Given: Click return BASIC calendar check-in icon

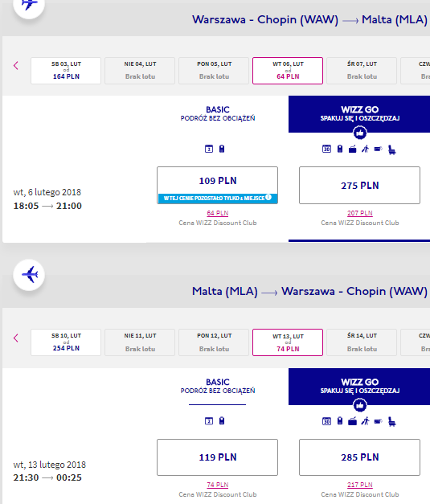Looking at the screenshot, I should (x=209, y=420).
